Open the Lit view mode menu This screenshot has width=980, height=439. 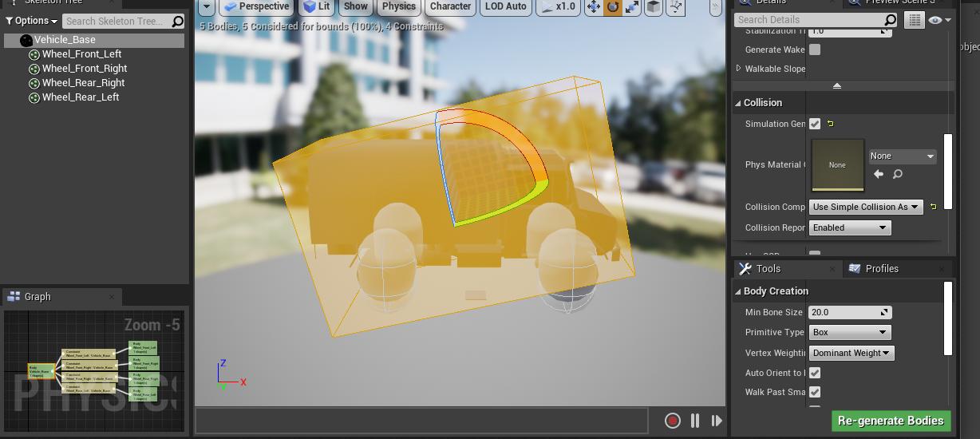tap(318, 6)
